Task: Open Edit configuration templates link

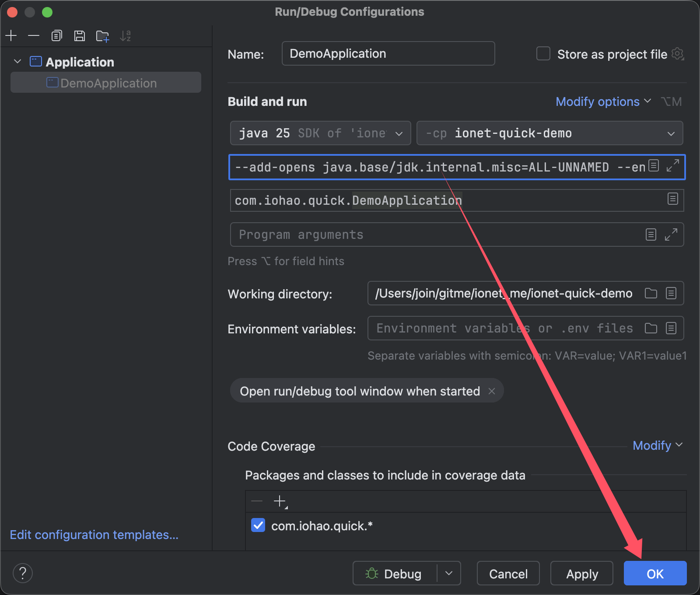Action: tap(94, 535)
